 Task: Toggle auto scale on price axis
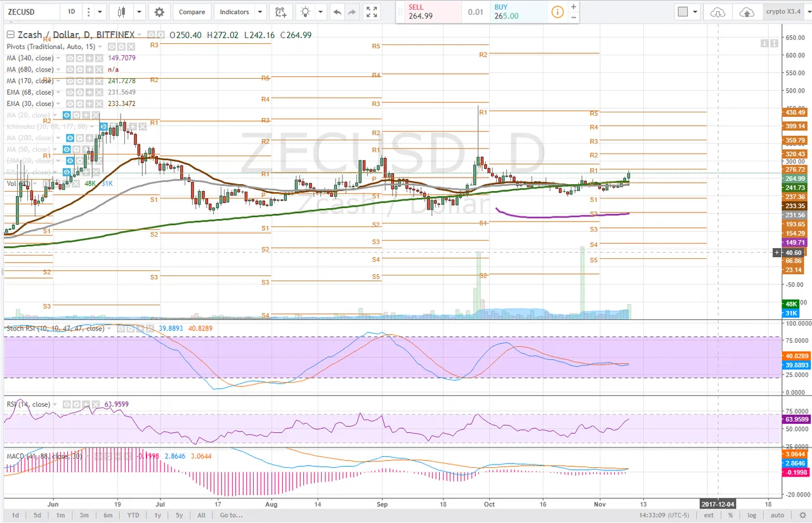[777, 515]
